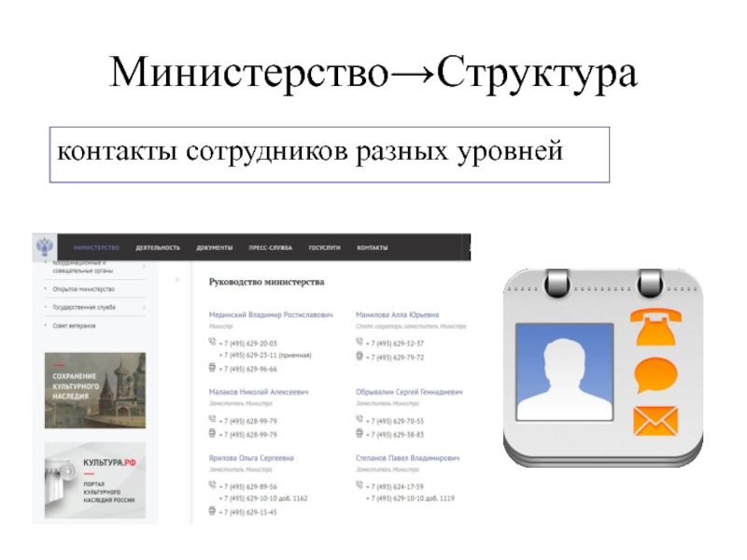747x560 pixels.
Task: Click the blue contact silhouette picture
Action: (x=568, y=371)
